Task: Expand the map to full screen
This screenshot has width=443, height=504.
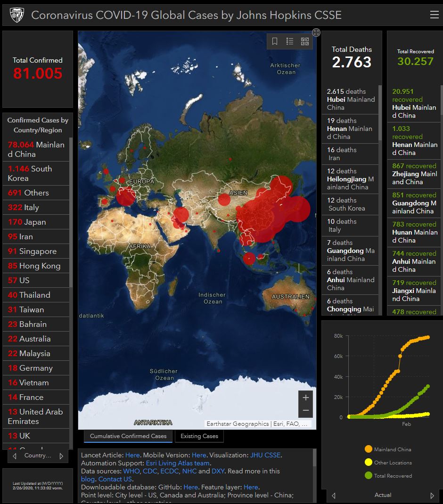Action: [x=316, y=33]
